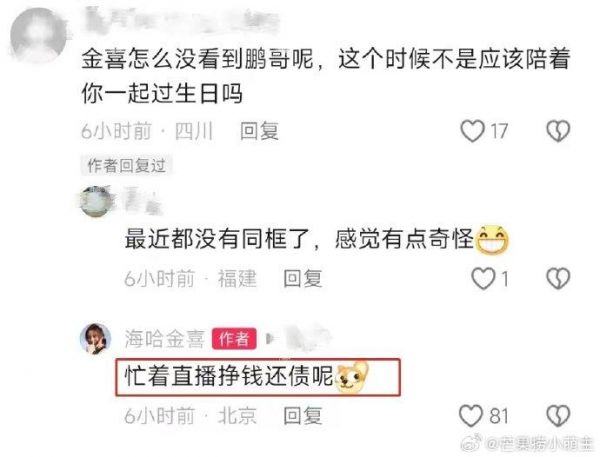600x457 pixels.
Task: Tap the red 作者 badge
Action: point(234,339)
